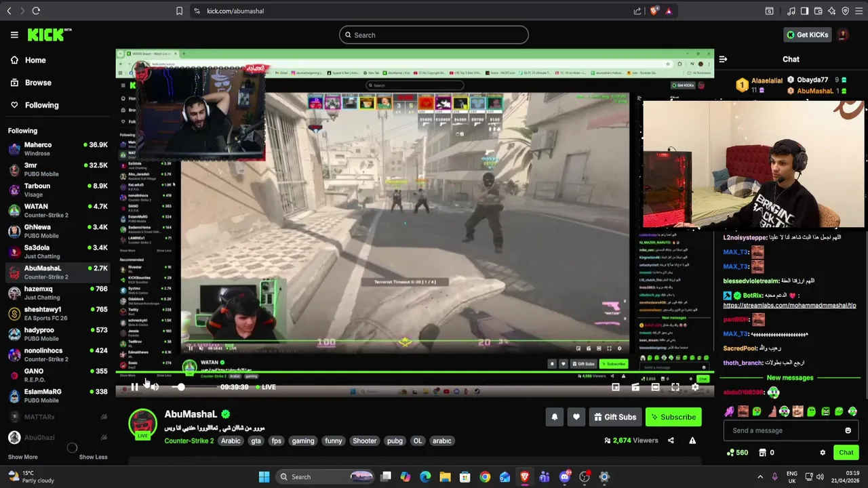
Task: Collapse the chat panel
Action: point(723,60)
